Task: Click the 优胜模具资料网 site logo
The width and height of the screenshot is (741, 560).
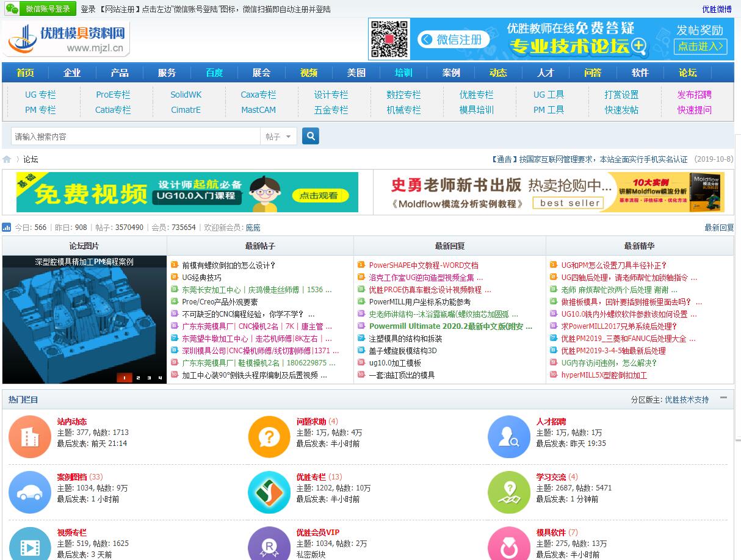Action: pyautogui.click(x=67, y=38)
